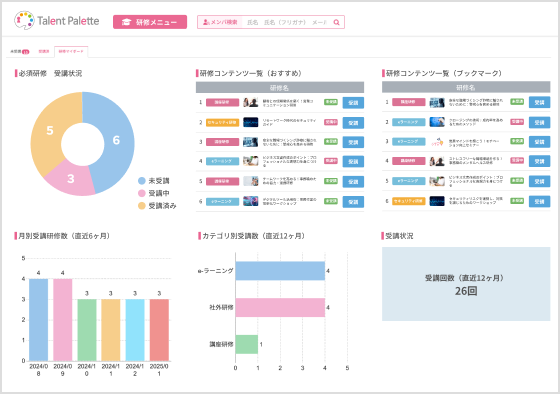Image resolution: width=560 pixels, height=394 pixels.
Task: Open thumbnail of row 1 in ブックマーク list
Action: click(x=437, y=103)
